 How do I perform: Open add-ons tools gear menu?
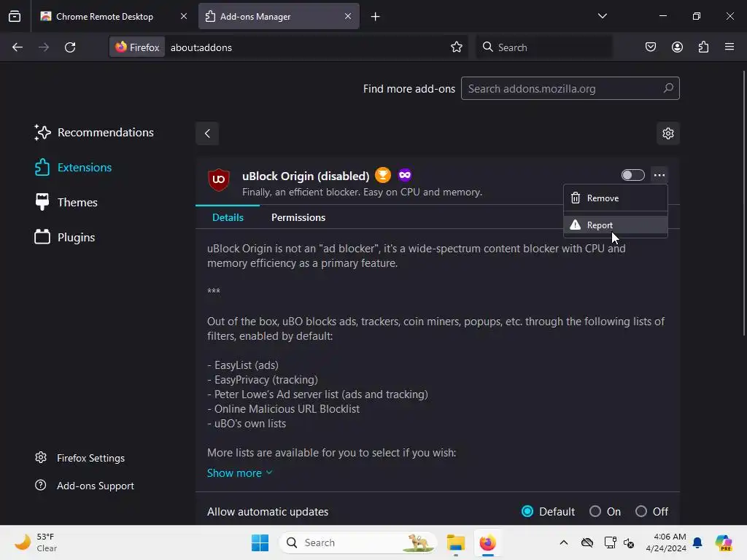pos(668,133)
